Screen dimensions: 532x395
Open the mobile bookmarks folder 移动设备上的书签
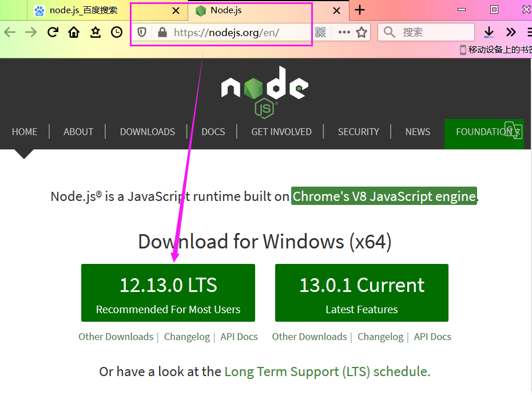[x=496, y=50]
